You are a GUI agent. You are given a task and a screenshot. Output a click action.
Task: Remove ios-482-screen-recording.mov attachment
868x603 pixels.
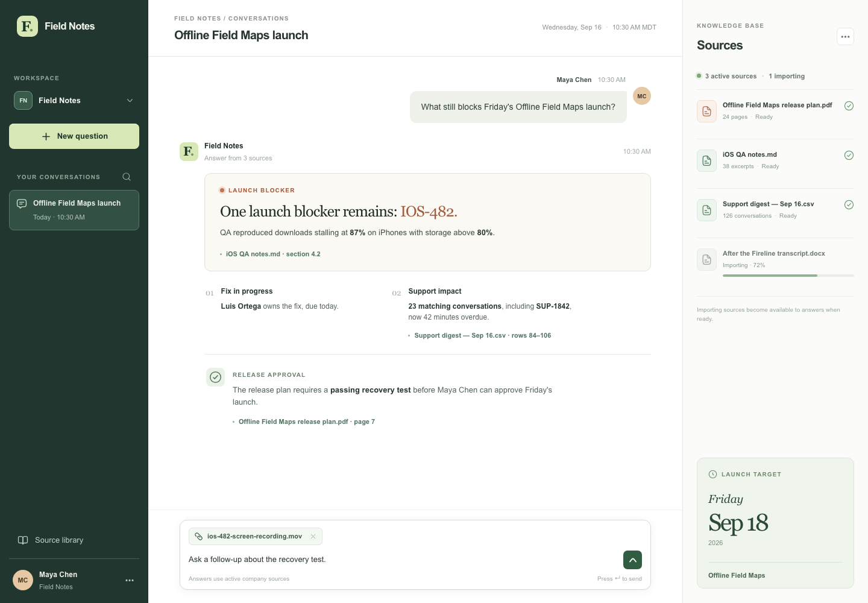[x=313, y=536]
